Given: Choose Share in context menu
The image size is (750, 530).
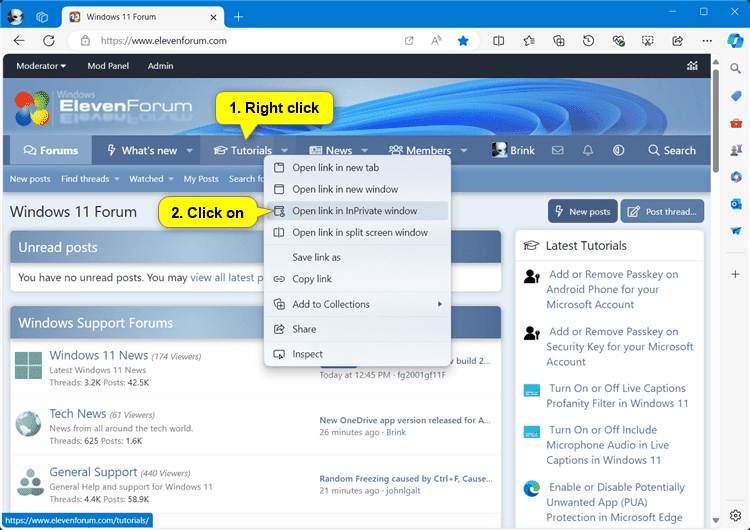Looking at the screenshot, I should (357, 329).
